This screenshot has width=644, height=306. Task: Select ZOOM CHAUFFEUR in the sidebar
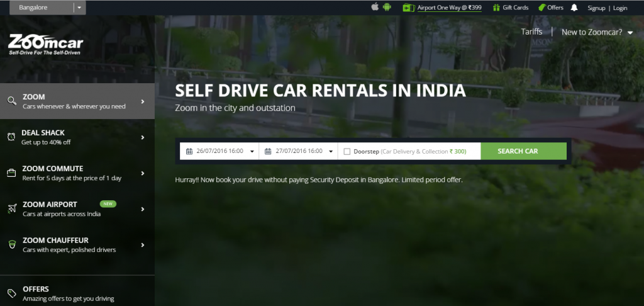coord(77,245)
